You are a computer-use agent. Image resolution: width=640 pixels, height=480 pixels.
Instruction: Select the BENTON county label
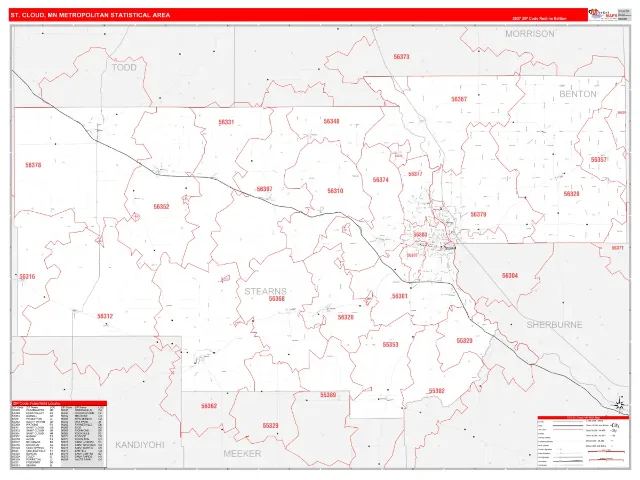578,94
